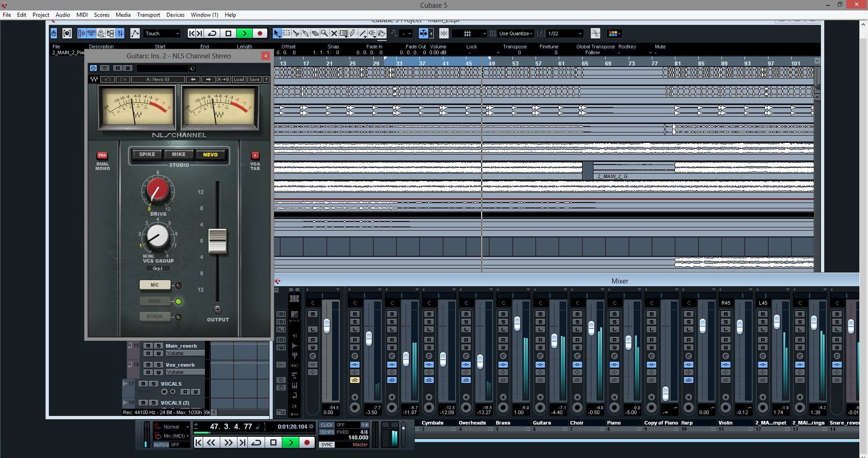Open the MIDI menu
The height and width of the screenshot is (458, 868).
(82, 15)
